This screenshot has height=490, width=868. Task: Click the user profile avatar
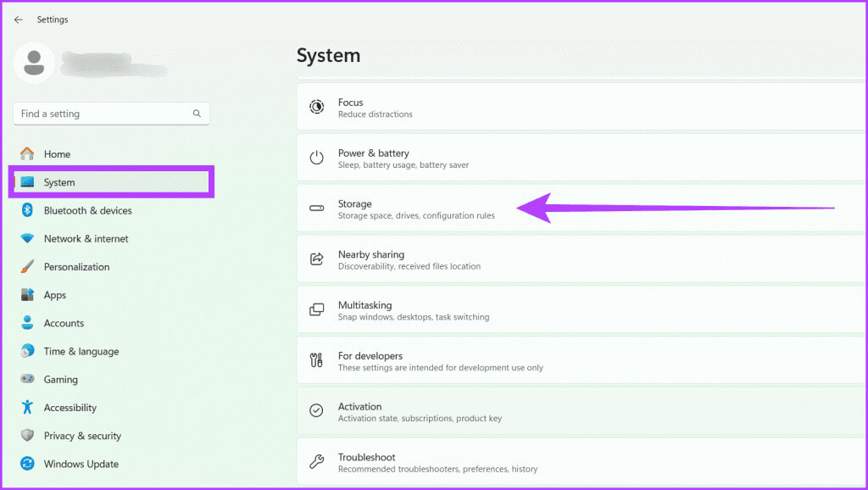(x=34, y=63)
